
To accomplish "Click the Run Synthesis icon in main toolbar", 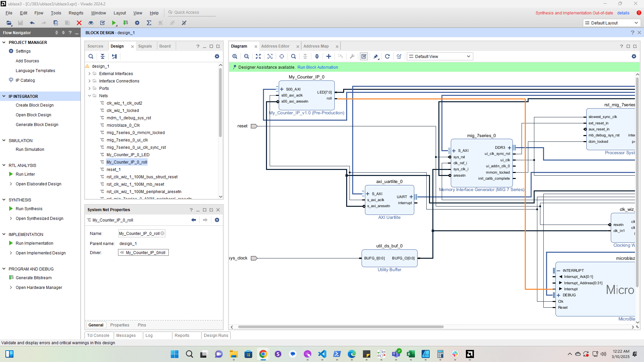I will [x=114, y=23].
